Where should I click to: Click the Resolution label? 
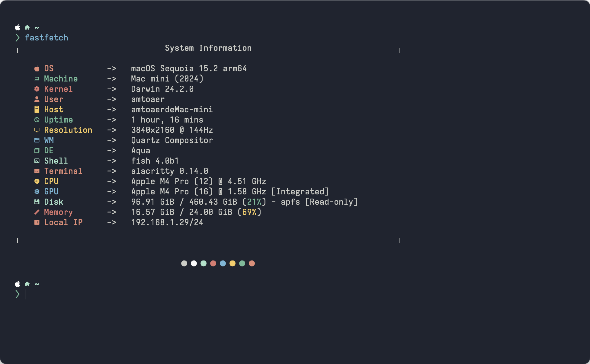click(68, 130)
